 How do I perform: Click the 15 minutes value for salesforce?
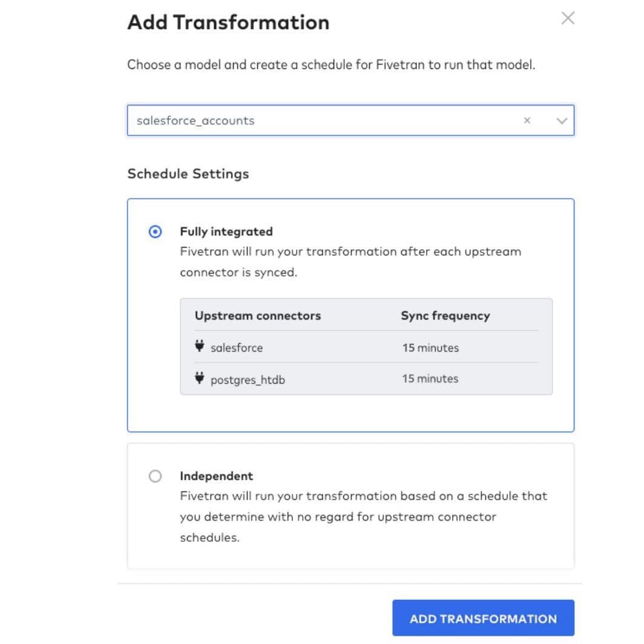(430, 348)
